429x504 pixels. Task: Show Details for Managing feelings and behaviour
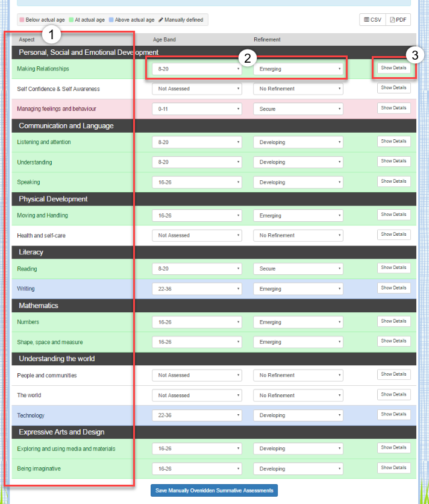point(393,108)
